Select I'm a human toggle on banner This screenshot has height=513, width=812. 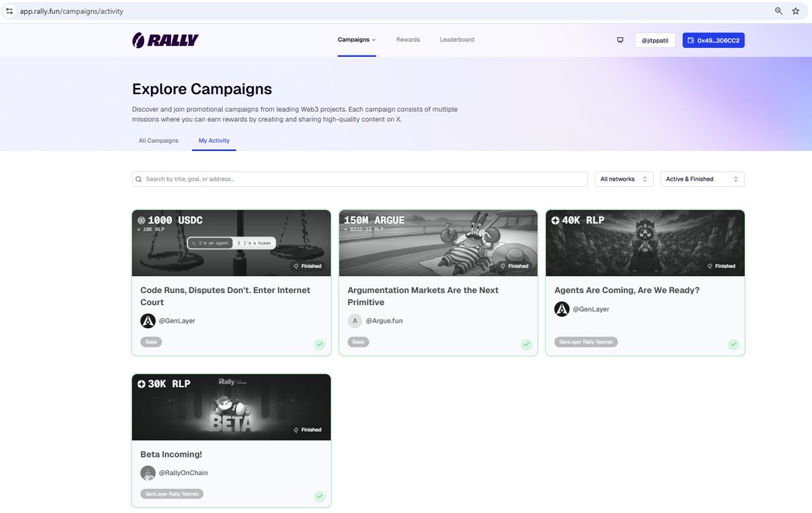coord(254,242)
